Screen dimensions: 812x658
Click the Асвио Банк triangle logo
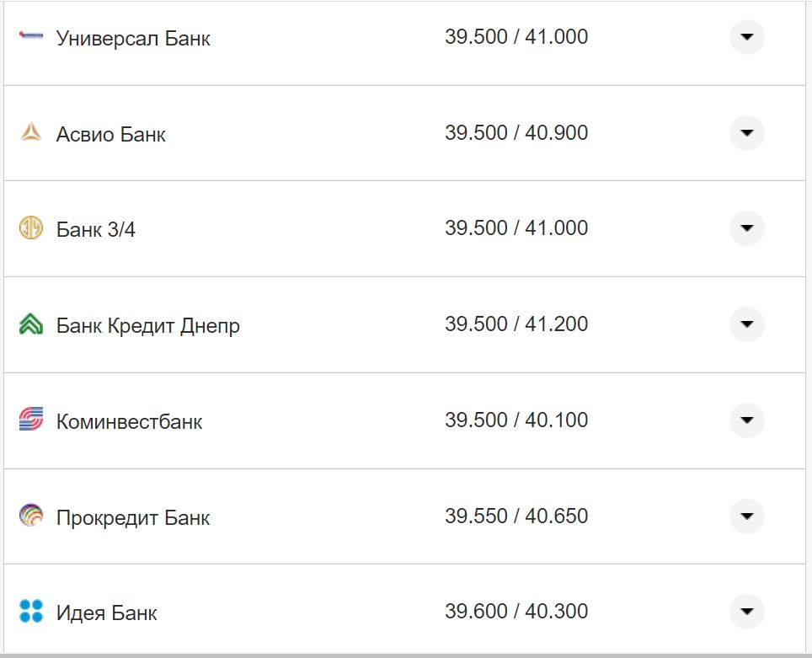[31, 132]
